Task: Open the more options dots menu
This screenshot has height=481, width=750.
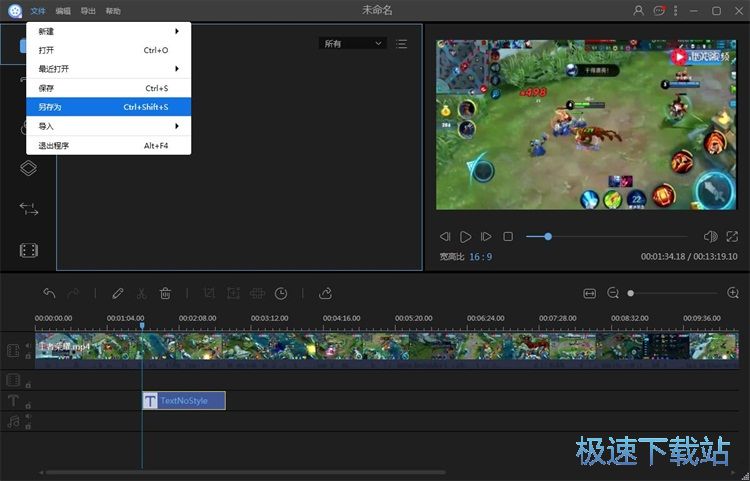Action: 675,11
